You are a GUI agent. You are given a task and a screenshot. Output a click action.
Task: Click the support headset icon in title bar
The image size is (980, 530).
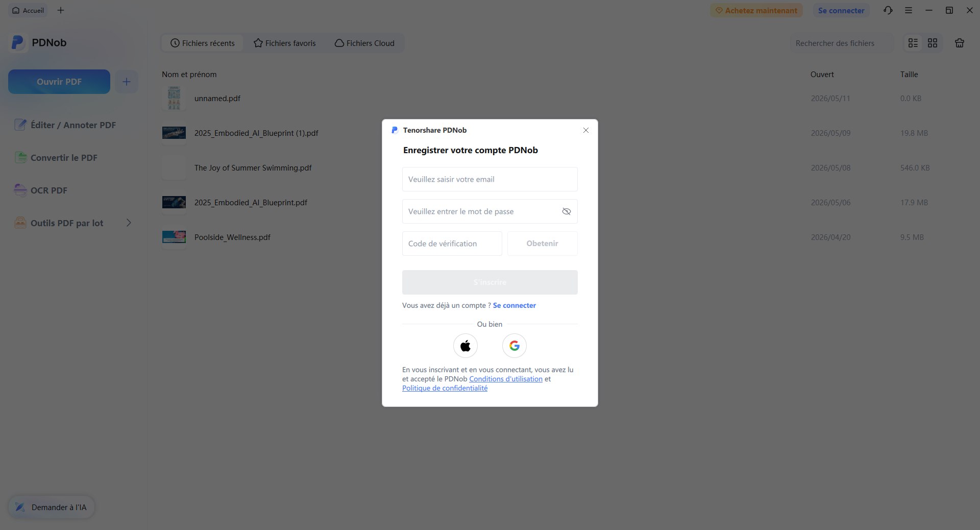coord(888,10)
